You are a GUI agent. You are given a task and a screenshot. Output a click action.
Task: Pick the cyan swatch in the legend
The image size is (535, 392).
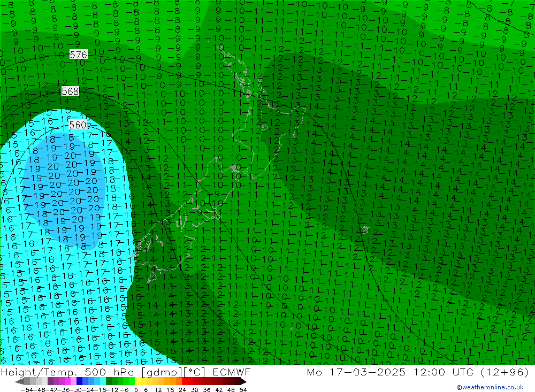[103, 381]
